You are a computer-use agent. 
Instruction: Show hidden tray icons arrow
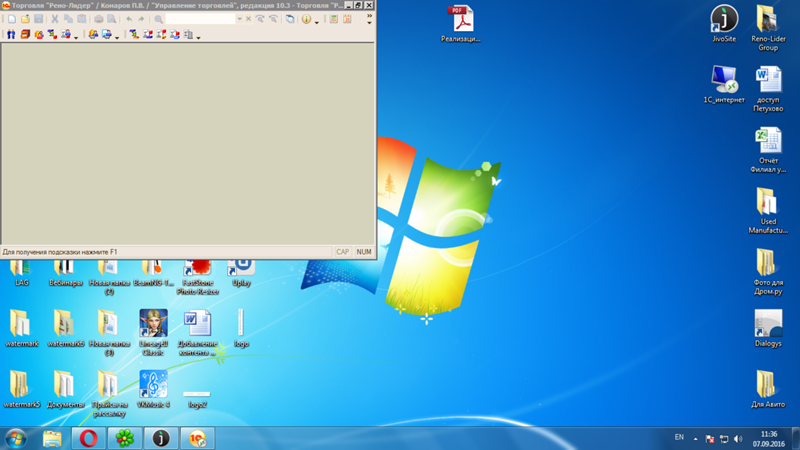tap(695, 439)
